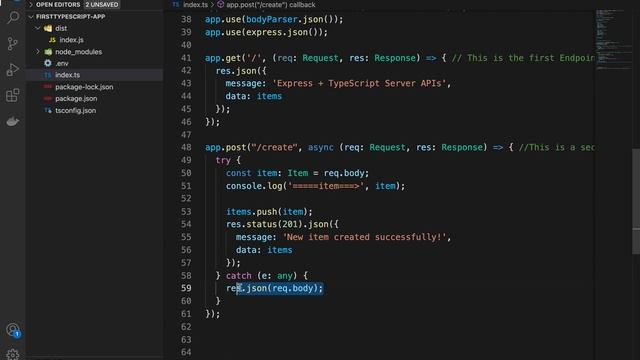Click the npm icon beside package-lock.json

click(48, 87)
